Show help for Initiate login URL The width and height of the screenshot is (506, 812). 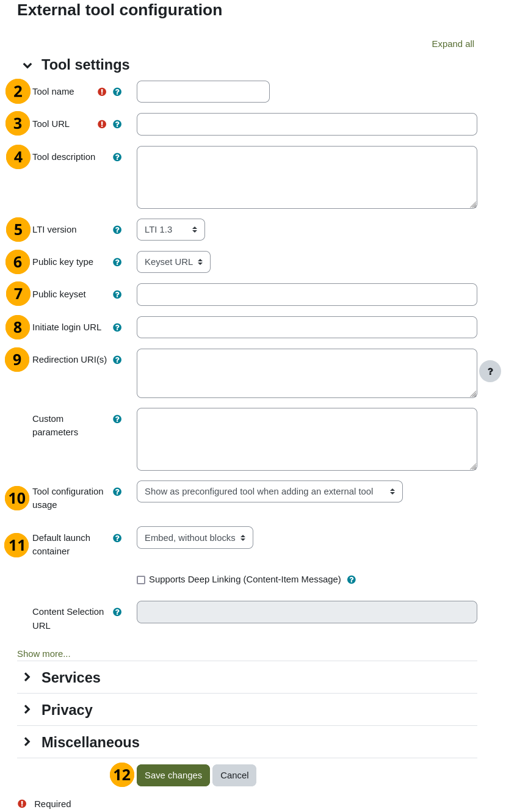pyautogui.click(x=117, y=327)
